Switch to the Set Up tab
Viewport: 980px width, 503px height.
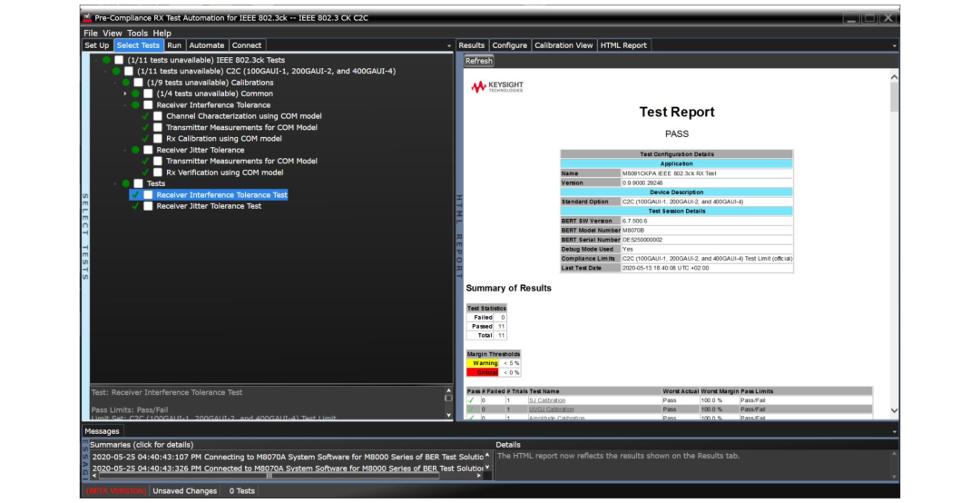tap(97, 45)
